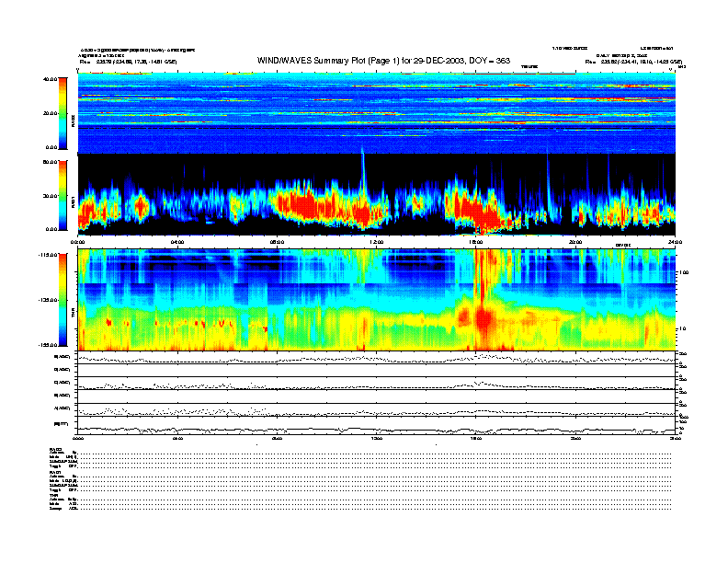Click inside the TNR spectrogram panel
The height and width of the screenshot is (563, 728).
point(377,300)
